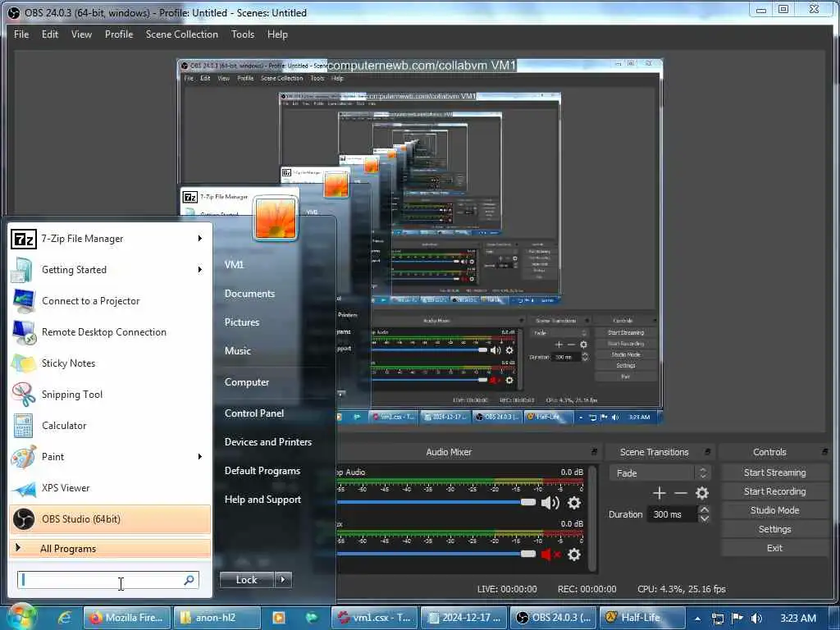Open OBS Settings button
Screen dimensions: 840x630
774,529
